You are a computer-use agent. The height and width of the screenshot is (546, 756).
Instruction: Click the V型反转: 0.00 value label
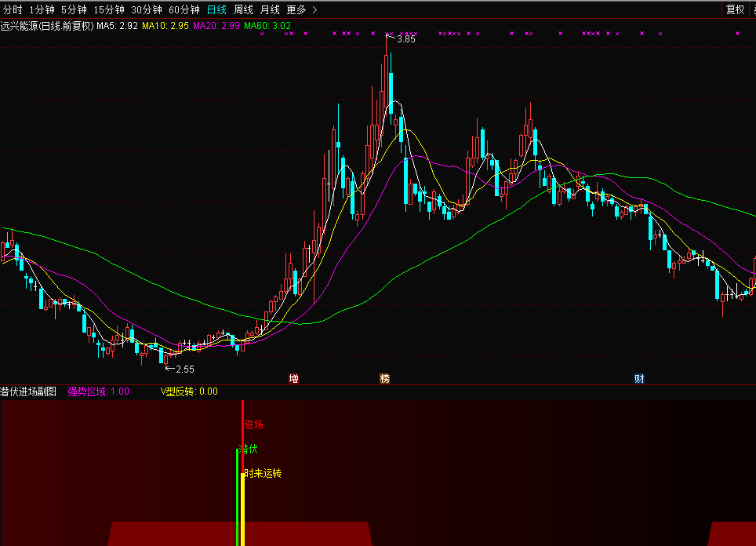pyautogui.click(x=189, y=391)
